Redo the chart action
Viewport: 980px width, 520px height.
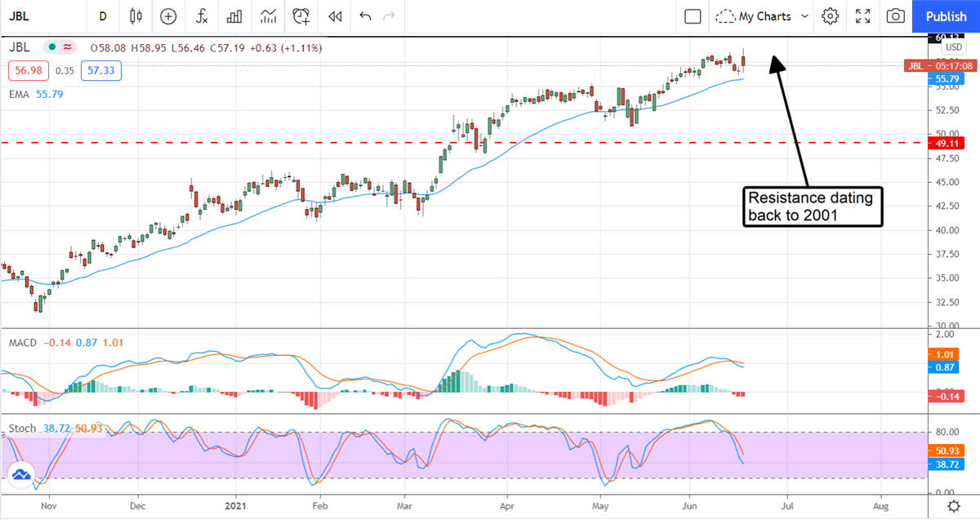pos(389,16)
